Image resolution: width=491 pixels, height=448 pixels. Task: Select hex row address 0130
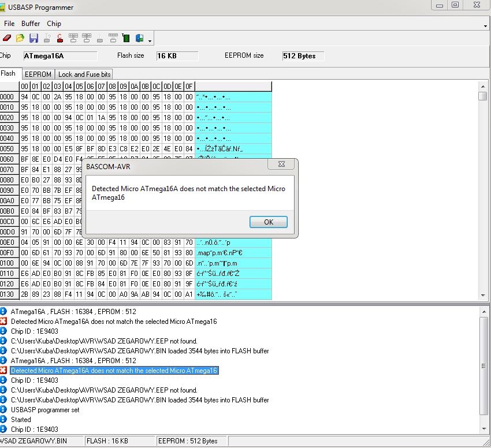point(9,294)
